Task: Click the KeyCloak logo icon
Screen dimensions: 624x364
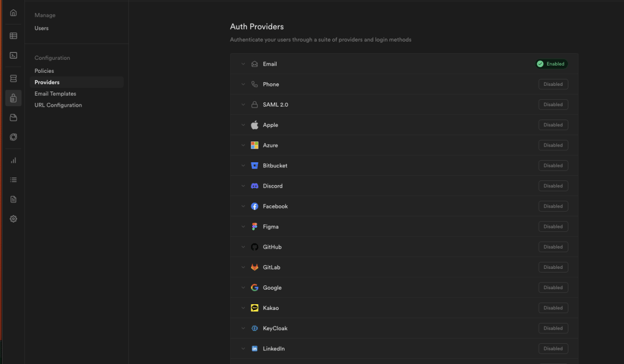Action: pyautogui.click(x=254, y=328)
